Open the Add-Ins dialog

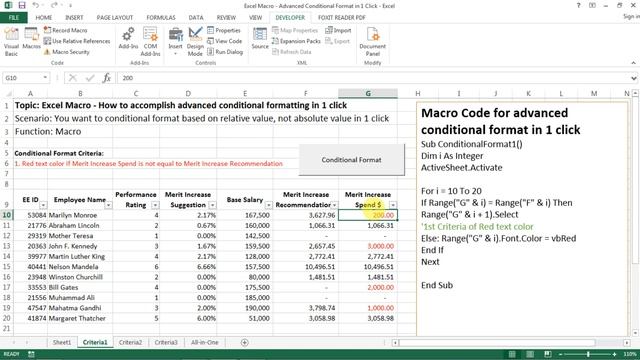coord(128,38)
